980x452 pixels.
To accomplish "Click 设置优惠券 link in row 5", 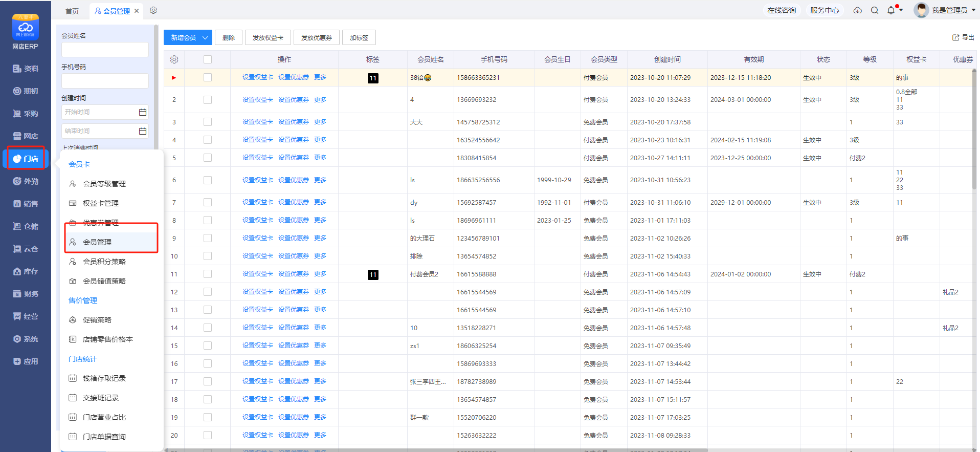I will (294, 158).
